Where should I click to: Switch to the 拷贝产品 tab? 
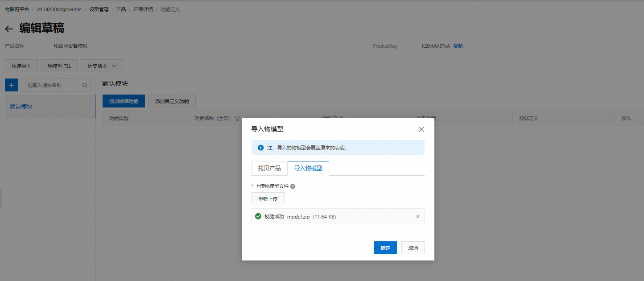[269, 169]
